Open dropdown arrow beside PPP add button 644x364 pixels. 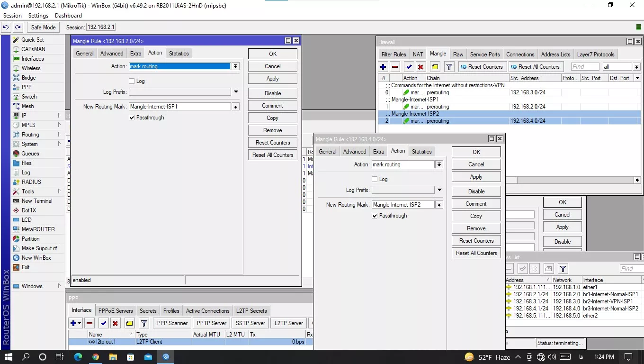(79, 323)
